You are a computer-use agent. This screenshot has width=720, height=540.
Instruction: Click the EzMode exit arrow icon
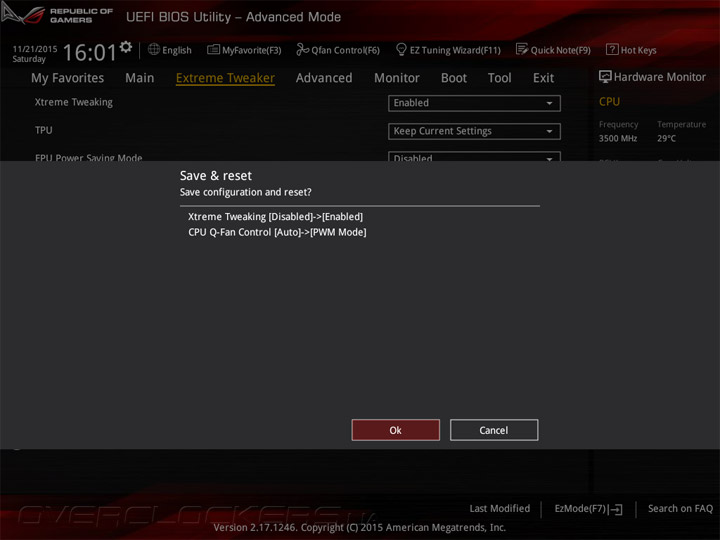pos(617,509)
